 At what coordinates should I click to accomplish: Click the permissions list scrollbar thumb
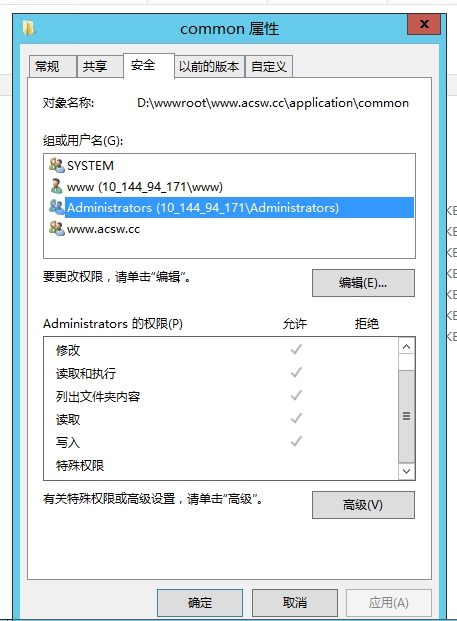[x=406, y=416]
